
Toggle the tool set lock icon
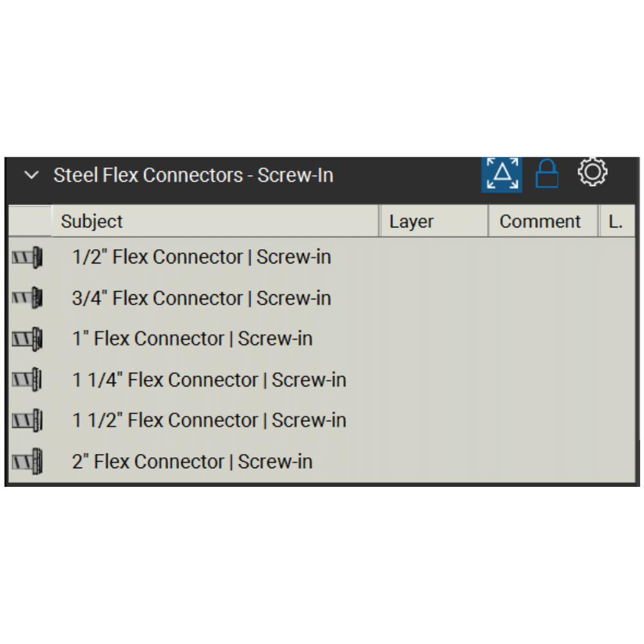(547, 174)
